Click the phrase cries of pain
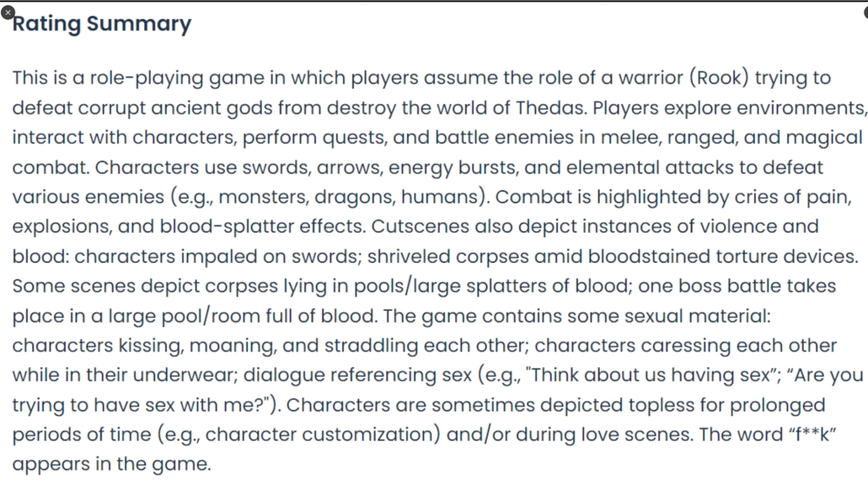This screenshot has height=487, width=868. coord(774,197)
